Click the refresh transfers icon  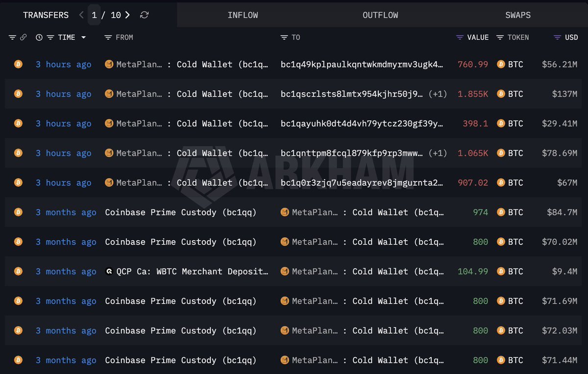144,15
